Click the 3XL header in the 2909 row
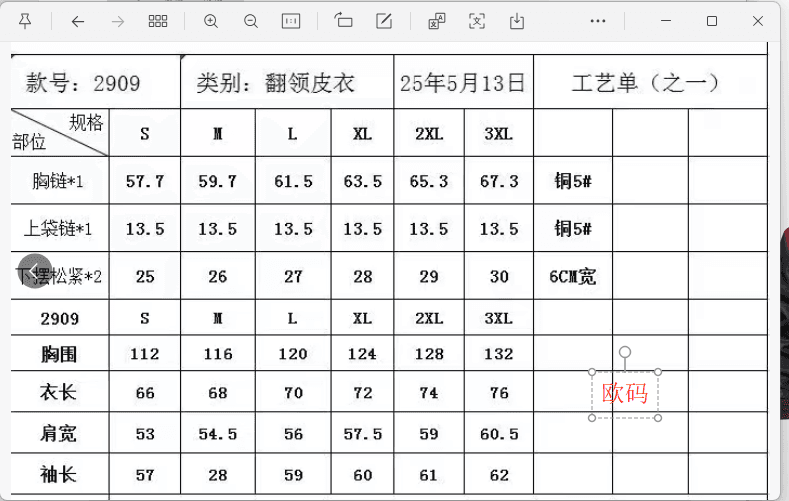 [x=499, y=318]
